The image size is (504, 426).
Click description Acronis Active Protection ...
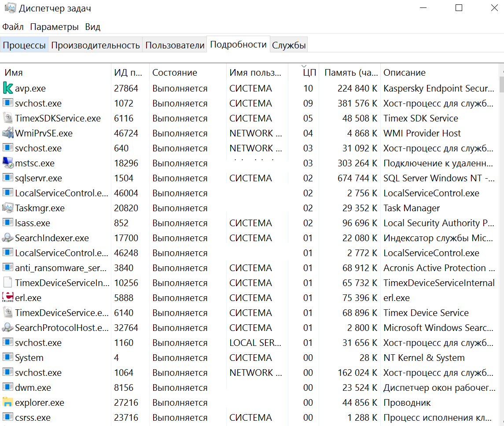[439, 268]
